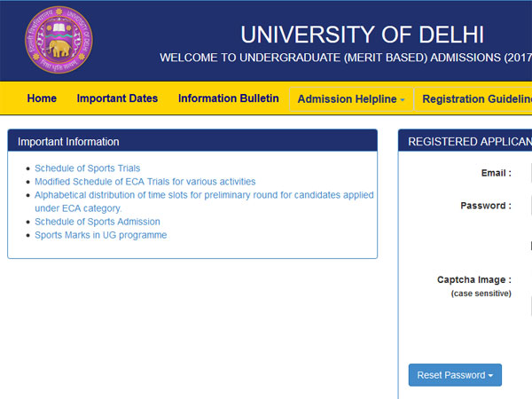Click the Welcome to Undergraduate Admissions subtitle
Viewport: 532px width, 399px height.
[346, 58]
